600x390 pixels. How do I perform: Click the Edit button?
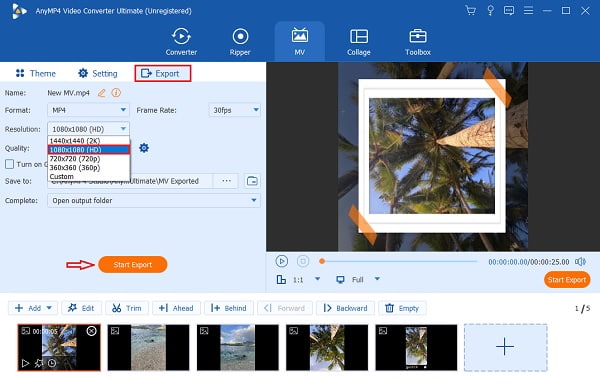point(81,308)
